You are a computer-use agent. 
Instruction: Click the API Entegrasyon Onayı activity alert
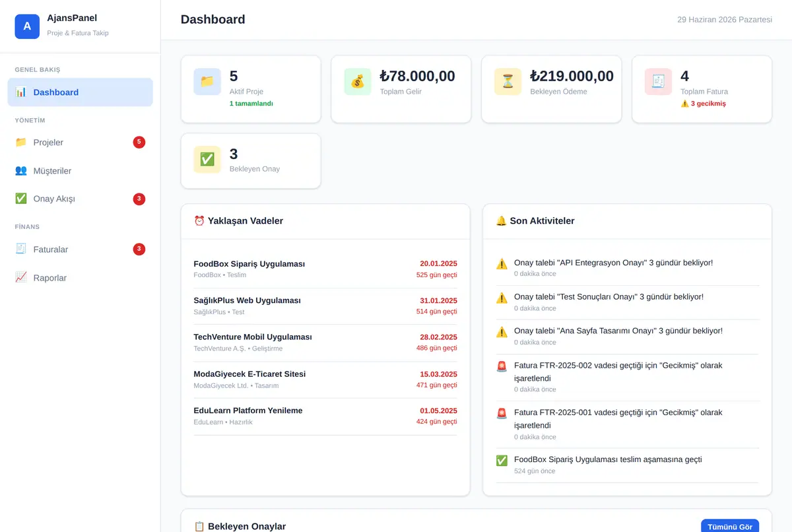tap(628, 267)
